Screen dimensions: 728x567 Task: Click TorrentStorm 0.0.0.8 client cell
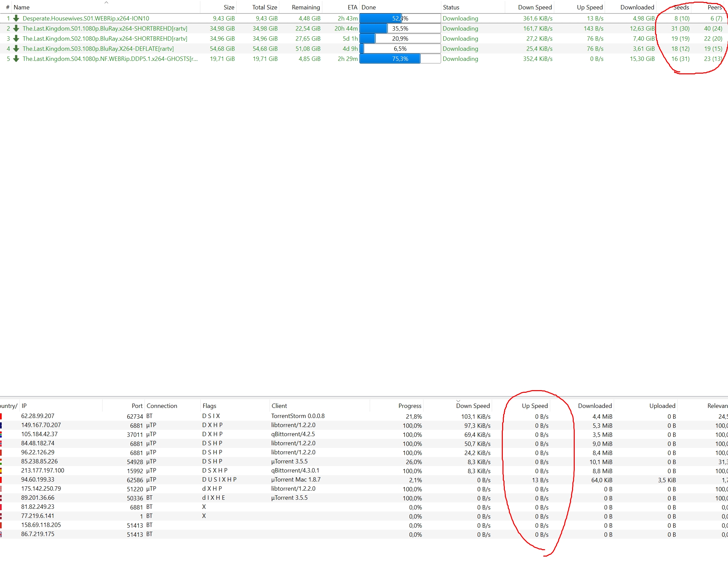tap(298, 416)
